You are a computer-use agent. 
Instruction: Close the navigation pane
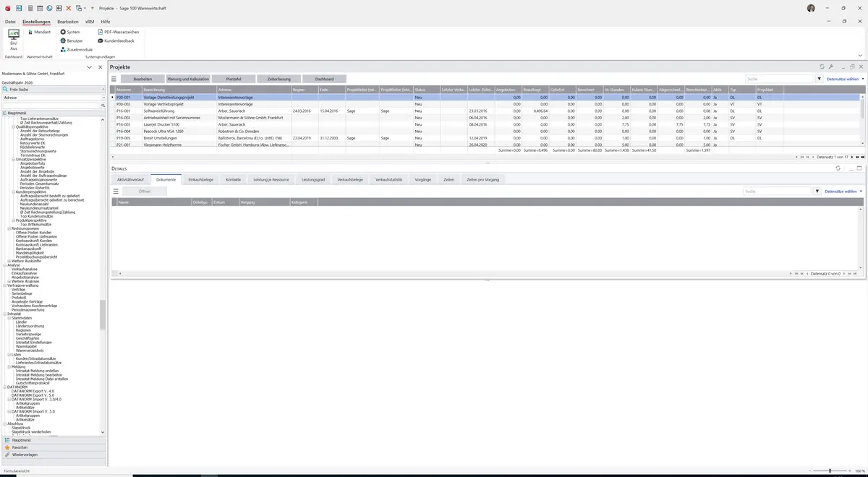click(x=100, y=67)
